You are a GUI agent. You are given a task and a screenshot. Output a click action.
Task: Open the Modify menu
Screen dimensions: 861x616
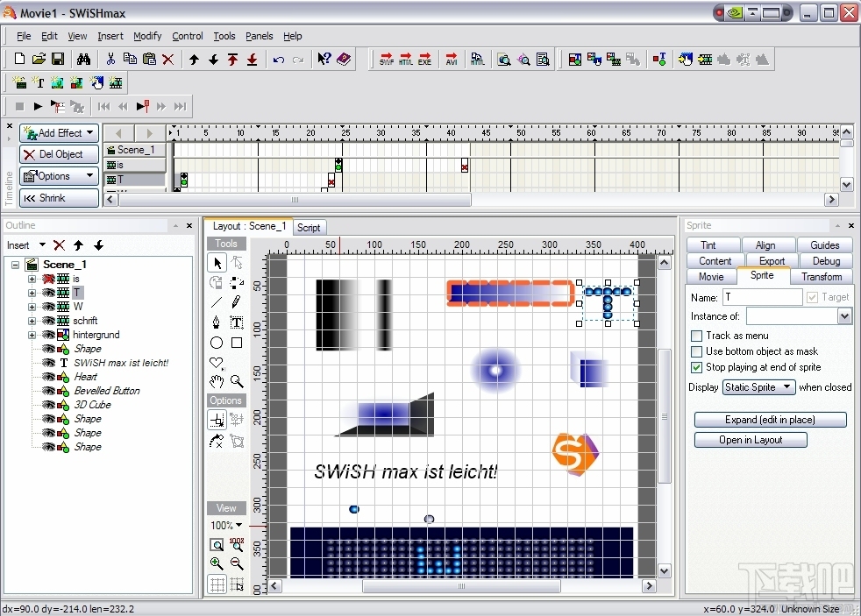click(147, 36)
